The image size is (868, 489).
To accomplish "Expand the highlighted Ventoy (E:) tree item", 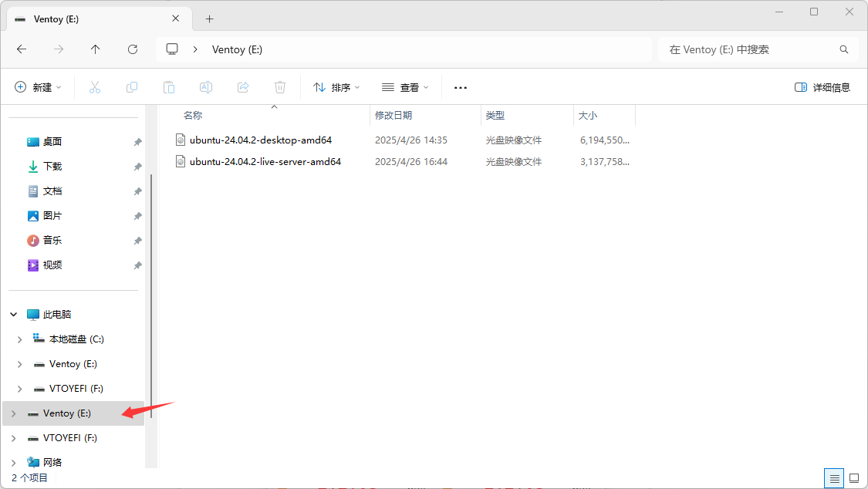I will coord(14,413).
